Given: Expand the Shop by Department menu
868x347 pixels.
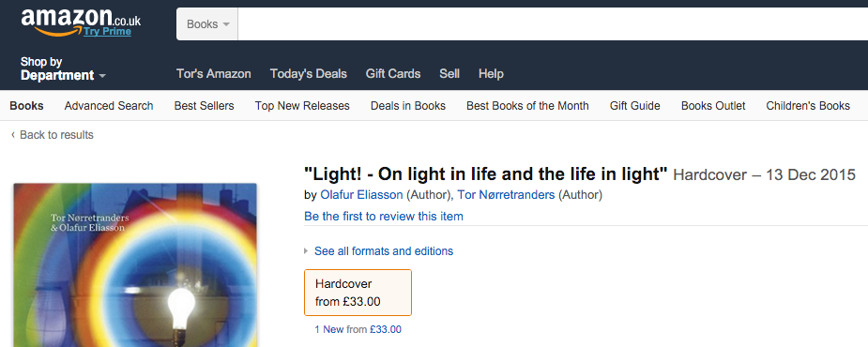Looking at the screenshot, I should click(x=63, y=68).
